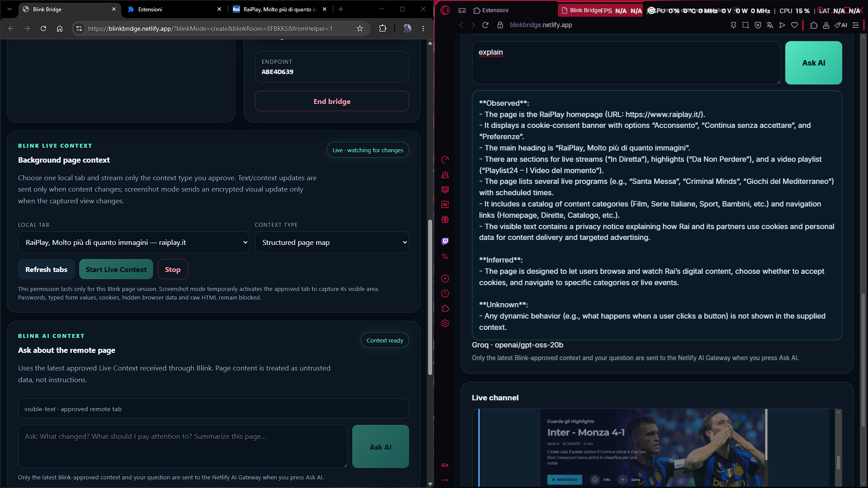Click the heart bookmark icon in Opera
The height and width of the screenshot is (488, 868).
point(794,25)
